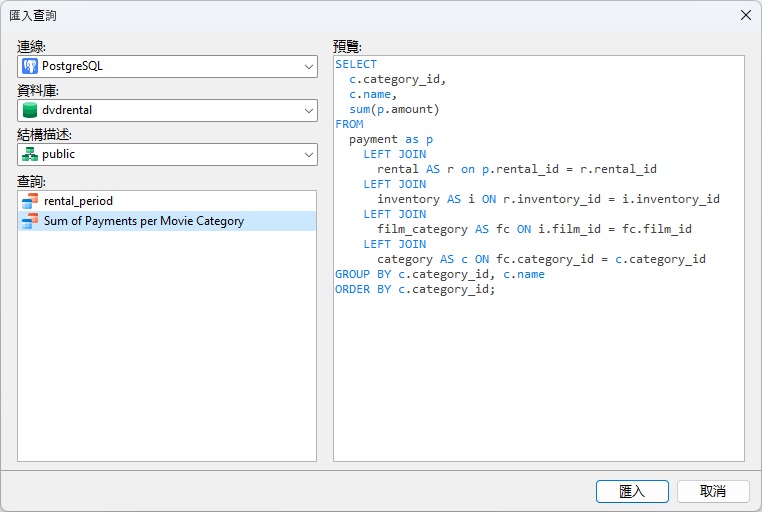Viewport: 762px width, 512px height.
Task: Click the film_category AS fc join line
Action: pos(534,229)
